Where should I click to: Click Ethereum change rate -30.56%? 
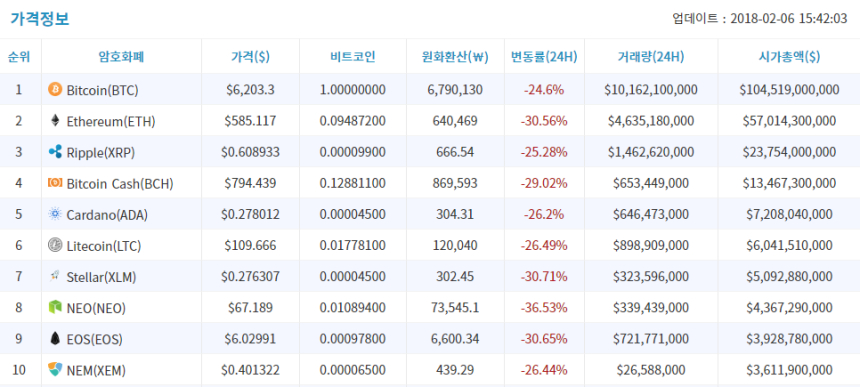coord(544,121)
